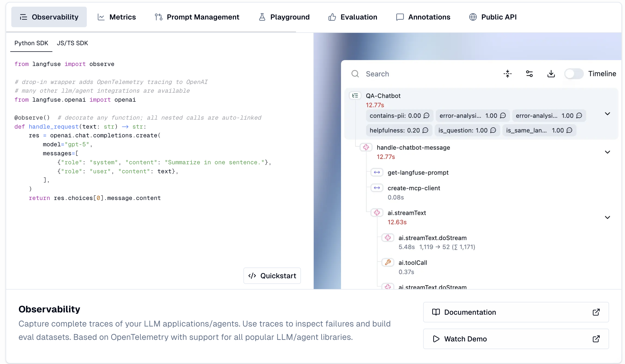This screenshot has height=364, width=625.
Task: Click comment icon on contains-pii score
Action: point(426,116)
